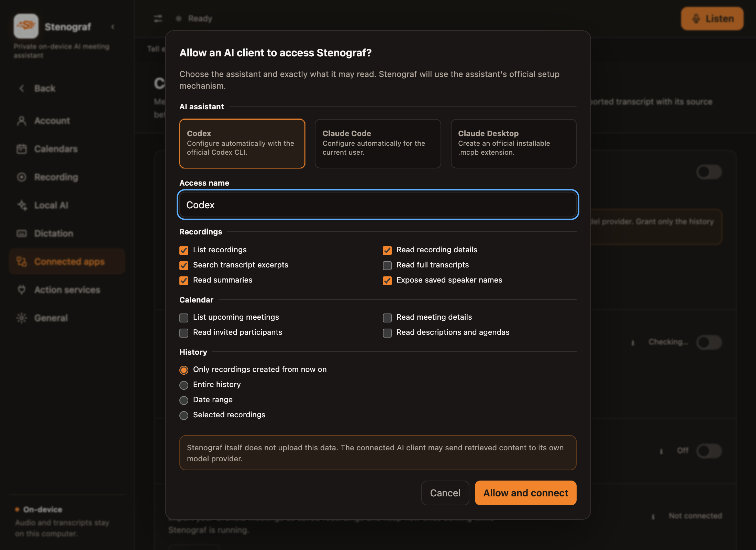Uncheck Search transcript excerpts checkbox
756x550 pixels.
tap(184, 265)
